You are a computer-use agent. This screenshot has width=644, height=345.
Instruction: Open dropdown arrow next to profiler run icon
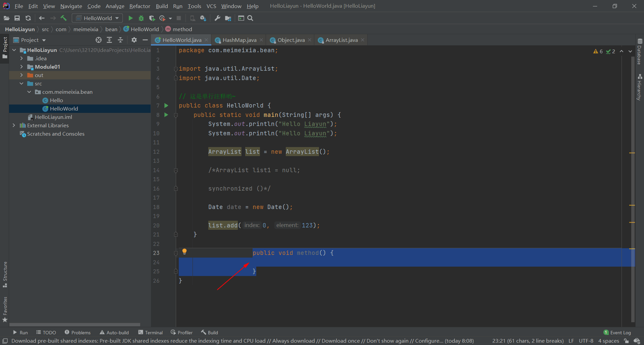click(170, 18)
